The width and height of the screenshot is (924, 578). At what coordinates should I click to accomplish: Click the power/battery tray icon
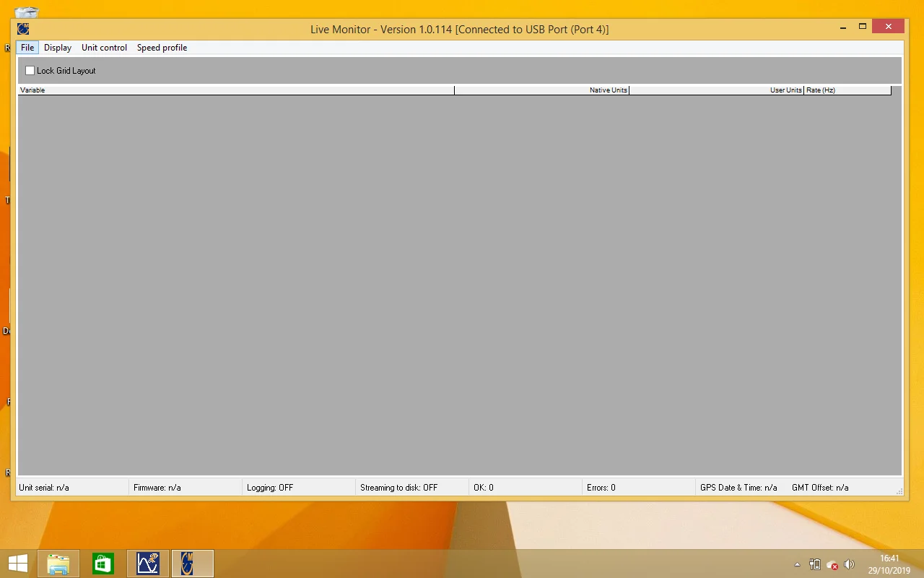(x=815, y=564)
